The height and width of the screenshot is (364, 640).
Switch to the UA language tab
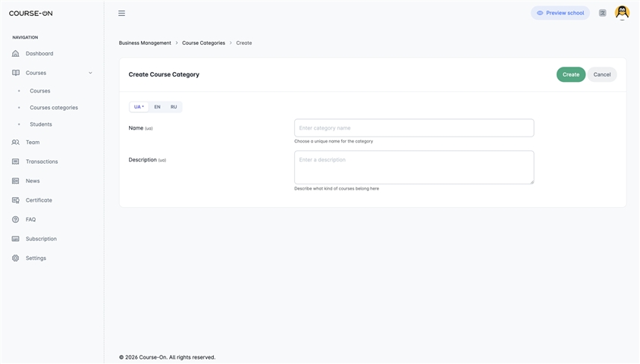tap(139, 107)
